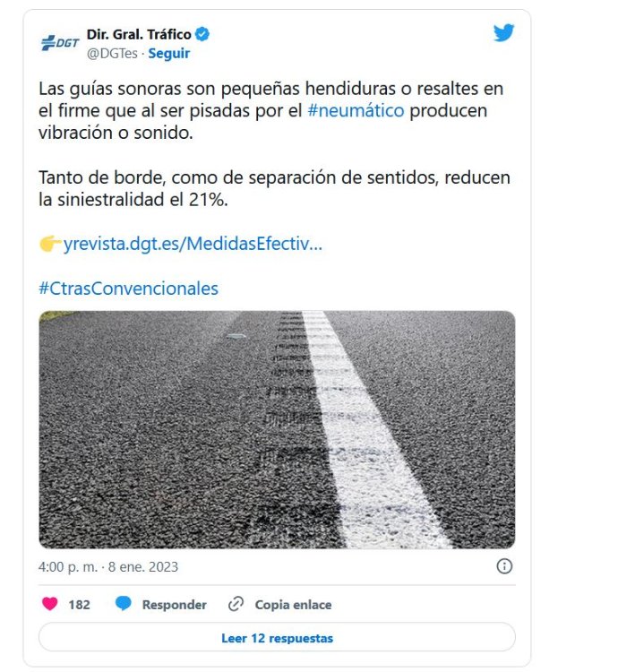The image size is (618, 672).
Task: Open the DGT profile avatar
Action: point(60,43)
